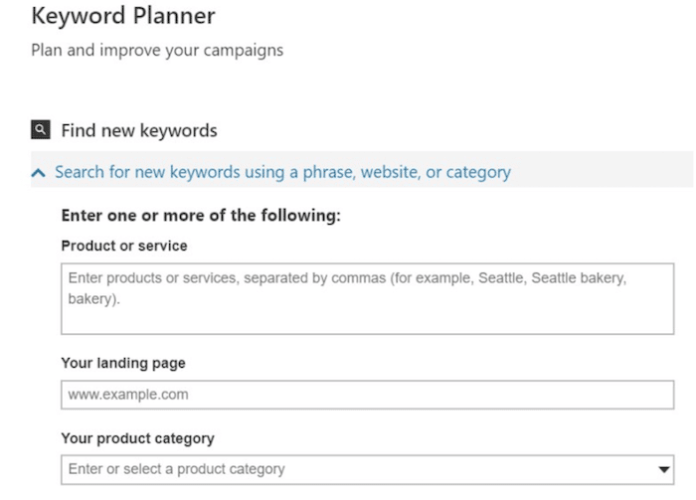
Task: Click the "Your product category" field label
Action: tap(137, 438)
